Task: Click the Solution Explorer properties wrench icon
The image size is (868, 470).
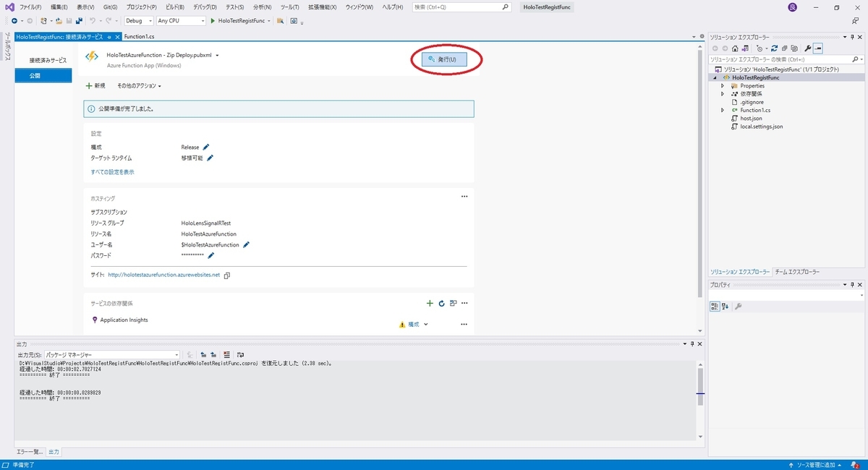Action: click(x=808, y=48)
